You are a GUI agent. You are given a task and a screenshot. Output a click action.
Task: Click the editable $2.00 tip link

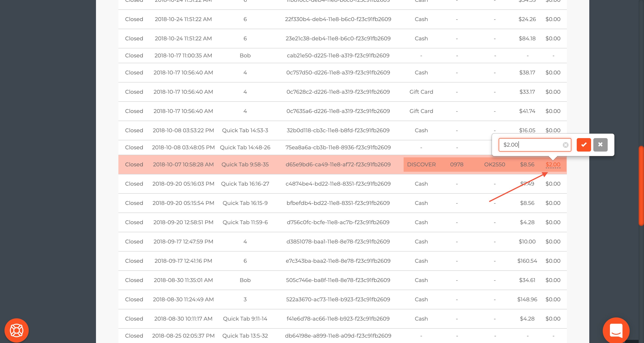(553, 165)
